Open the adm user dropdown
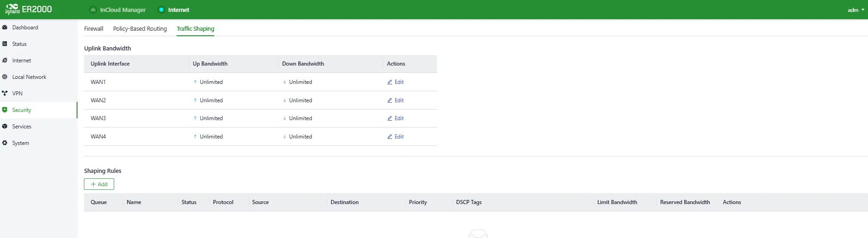 [x=856, y=10]
